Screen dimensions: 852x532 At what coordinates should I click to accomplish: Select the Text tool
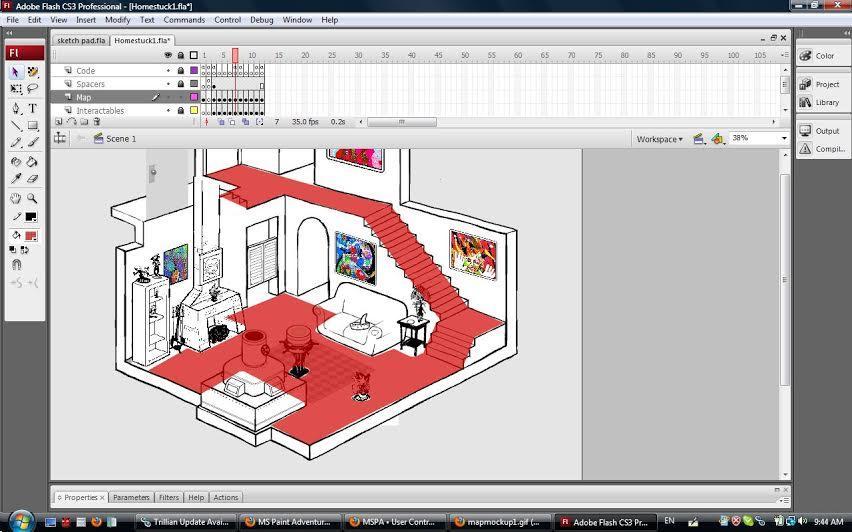33,108
